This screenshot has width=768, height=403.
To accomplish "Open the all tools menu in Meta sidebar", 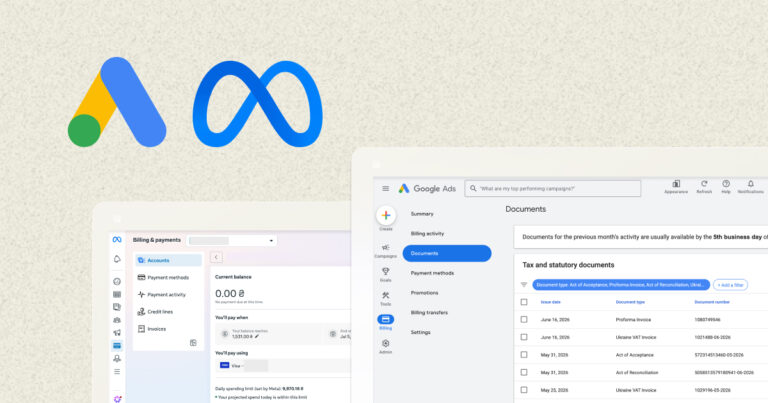I will click(x=117, y=372).
